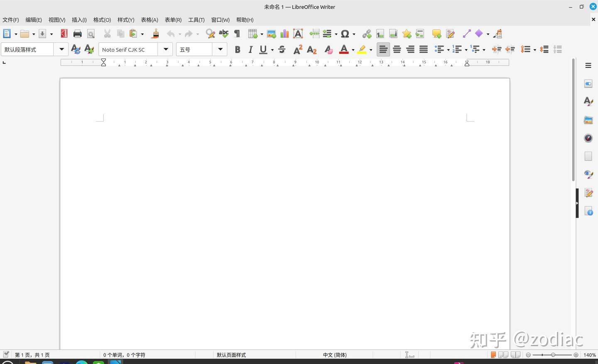This screenshot has height=364, width=598.
Task: Toggle Track Changes recording icon
Action: tap(450, 34)
